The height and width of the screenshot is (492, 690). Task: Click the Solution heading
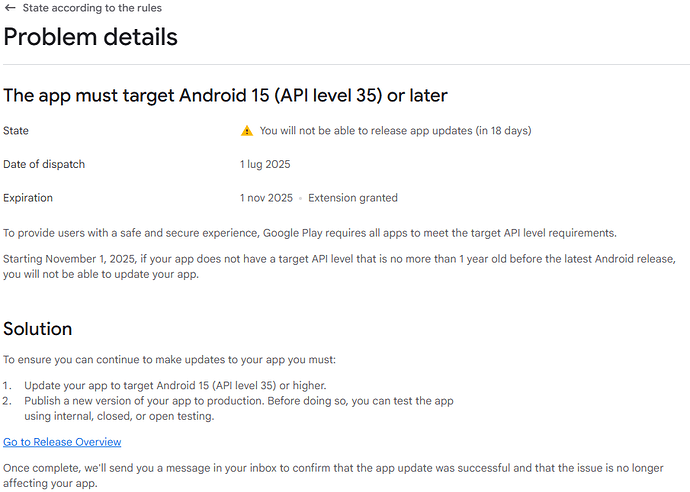38,329
